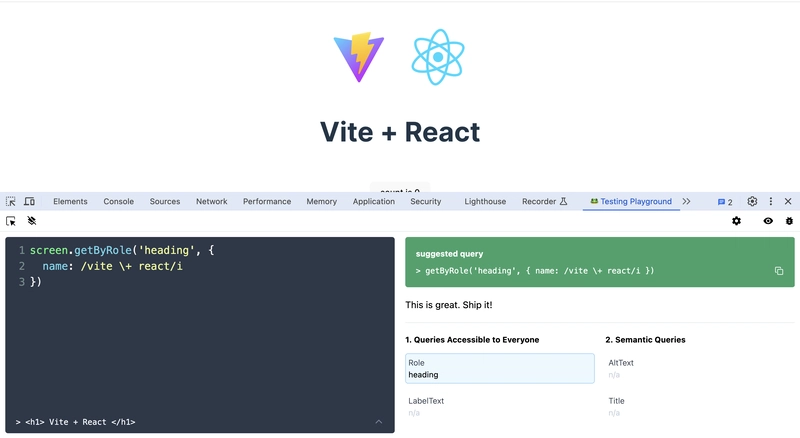The height and width of the screenshot is (438, 800).
Task: Select the Role heading query box
Action: [x=499, y=368]
